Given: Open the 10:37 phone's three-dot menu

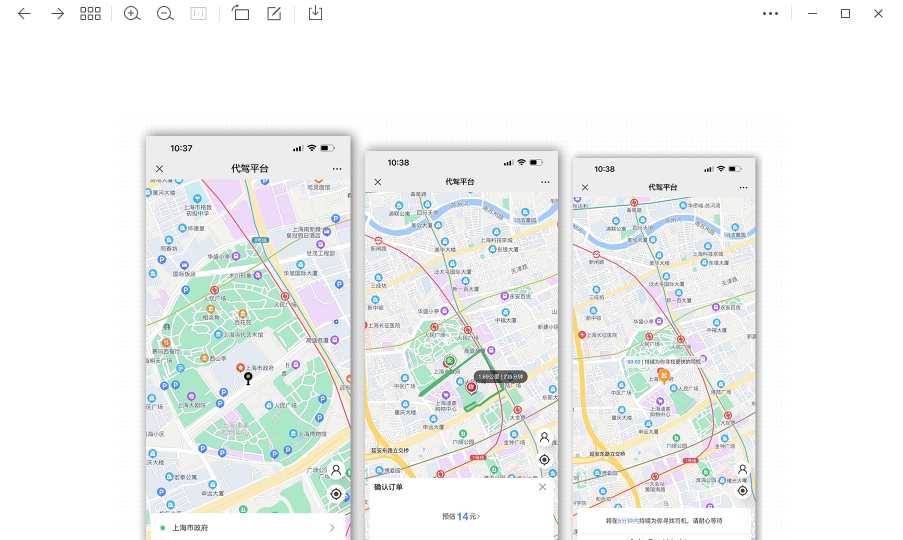Looking at the screenshot, I should click(x=337, y=169).
